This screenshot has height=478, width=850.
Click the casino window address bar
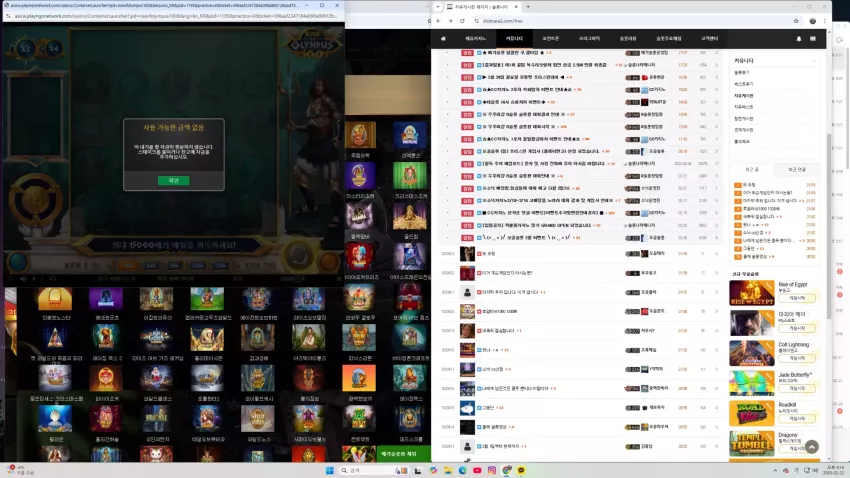[x=173, y=16]
